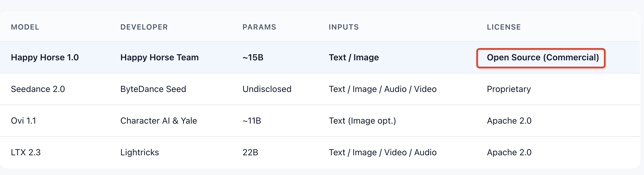Select the Seedance 2.0 model name

click(38, 89)
